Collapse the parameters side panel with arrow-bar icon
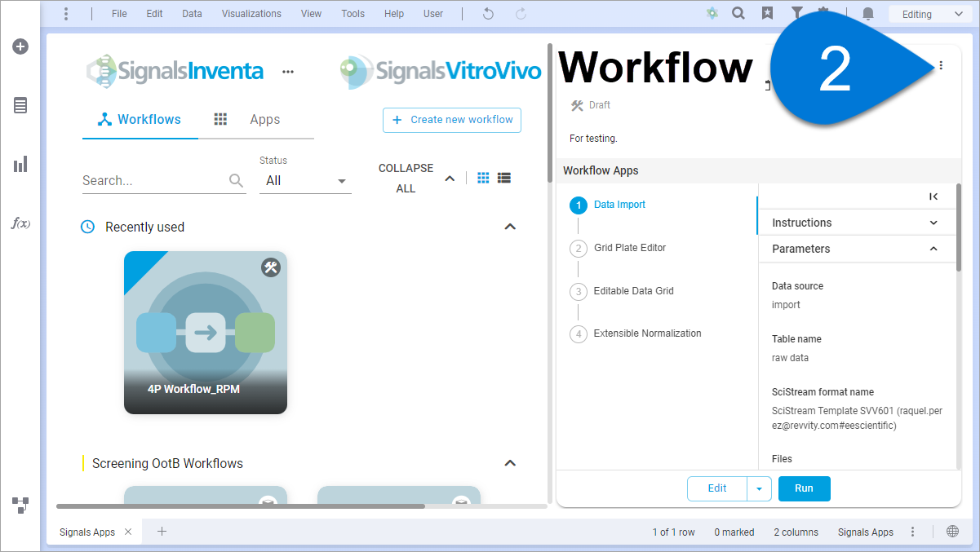 (933, 197)
